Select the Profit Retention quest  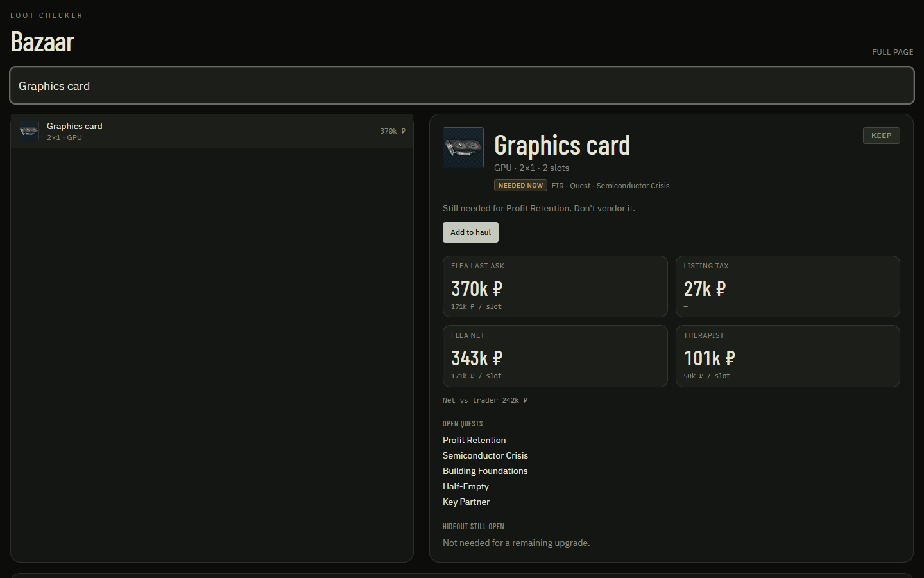[x=474, y=440]
